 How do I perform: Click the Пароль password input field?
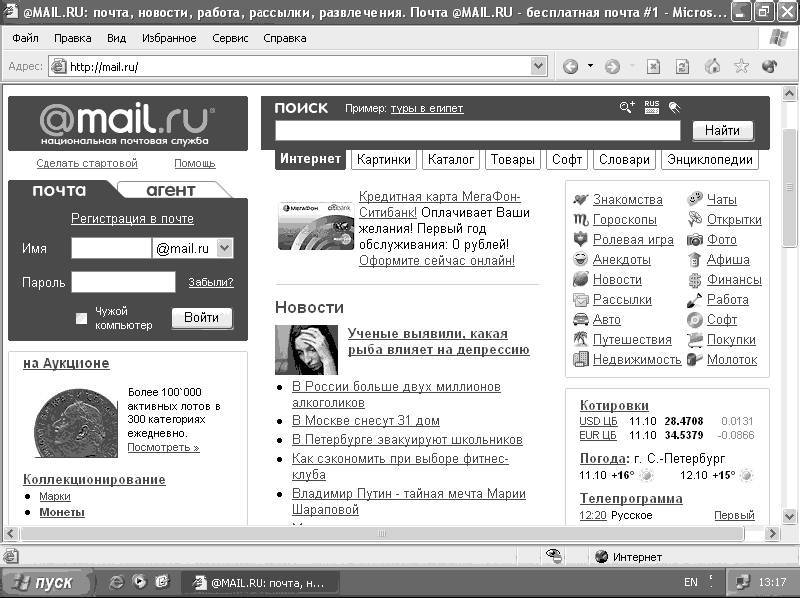coord(123,282)
